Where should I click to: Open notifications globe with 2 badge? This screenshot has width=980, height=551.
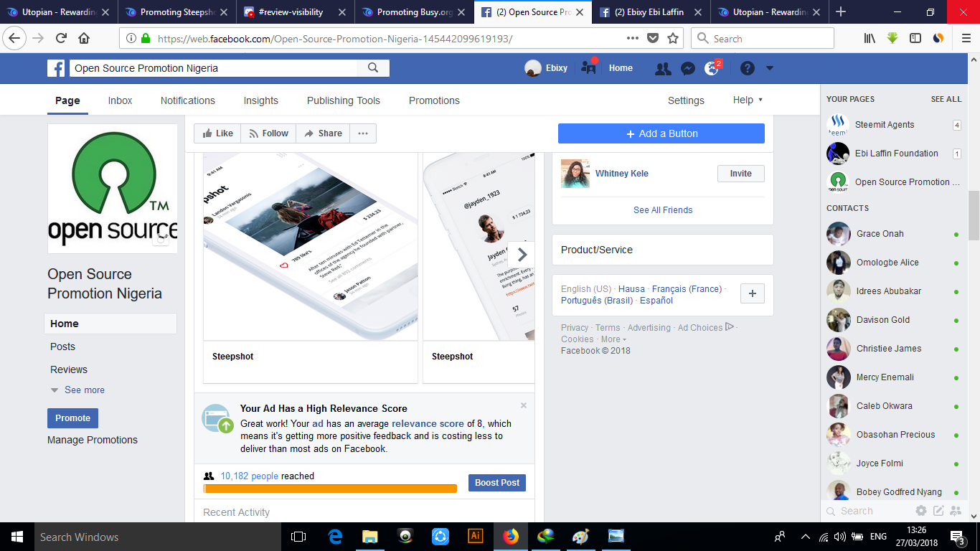tap(712, 68)
